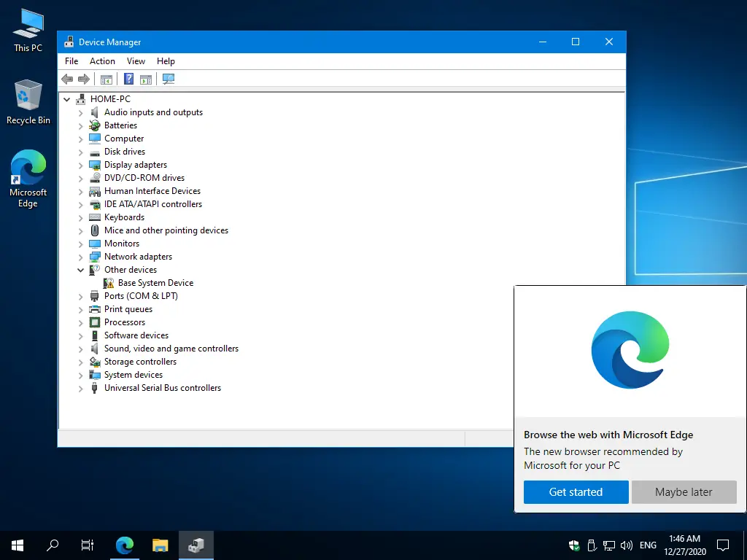Collapse the Other devices category
The width and height of the screenshot is (747, 560).
click(x=80, y=270)
